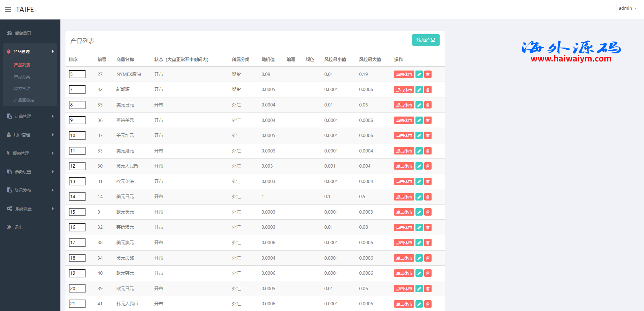Click the edit icon for 韩元人民币 row
The image size is (644, 311).
click(419, 304)
